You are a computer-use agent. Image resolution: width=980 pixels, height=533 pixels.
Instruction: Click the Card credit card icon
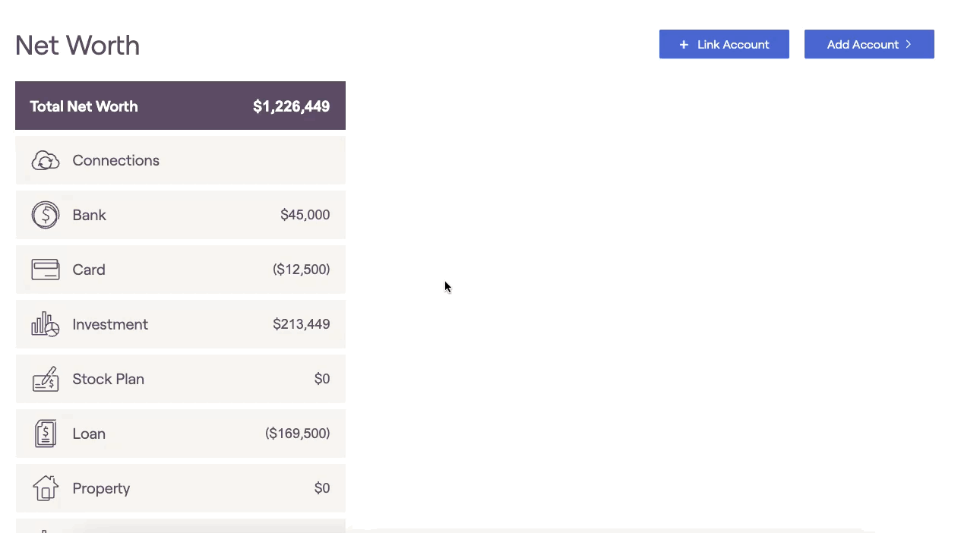[46, 270]
